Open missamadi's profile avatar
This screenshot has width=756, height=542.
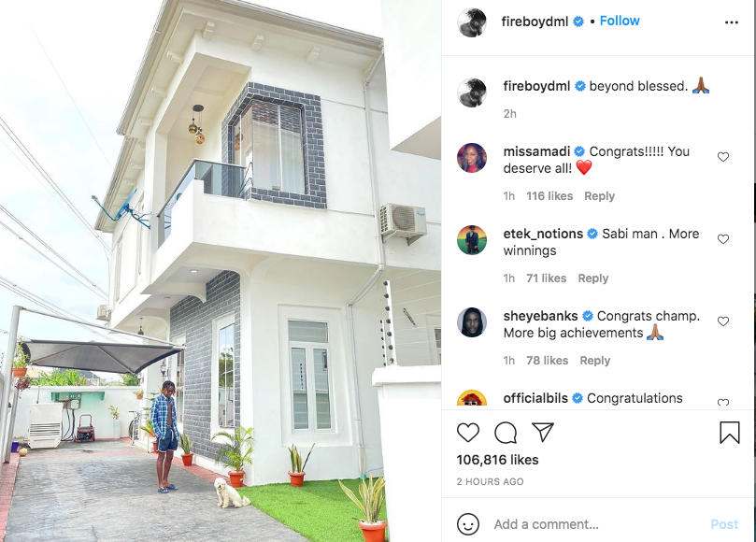pos(472,158)
